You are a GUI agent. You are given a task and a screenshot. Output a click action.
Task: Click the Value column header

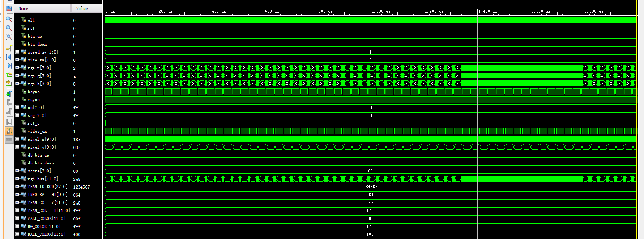point(87,8)
